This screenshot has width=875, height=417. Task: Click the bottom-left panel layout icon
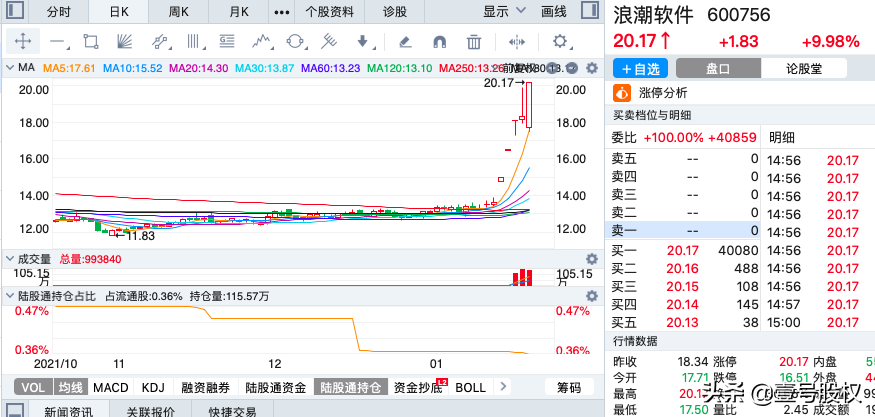pos(14,410)
